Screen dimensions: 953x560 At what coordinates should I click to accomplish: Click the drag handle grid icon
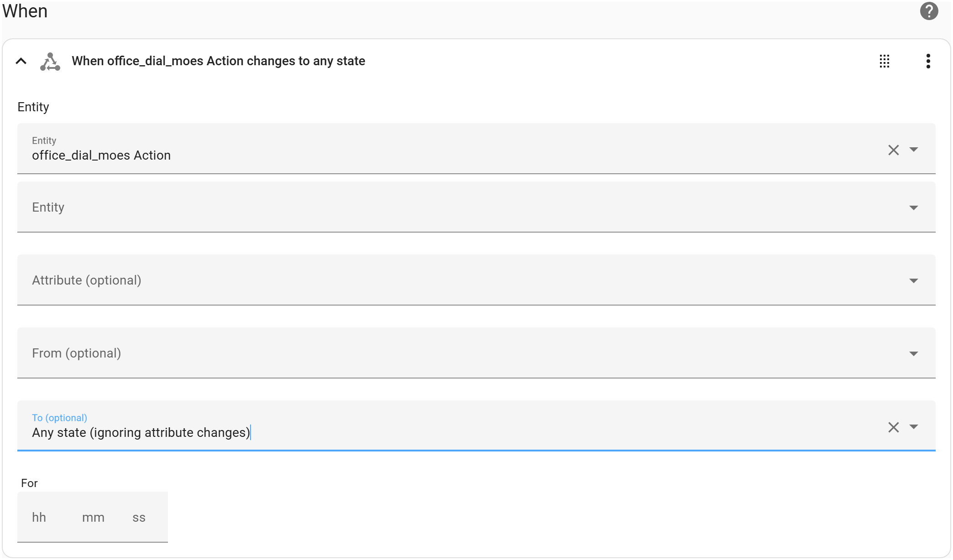pyautogui.click(x=884, y=61)
